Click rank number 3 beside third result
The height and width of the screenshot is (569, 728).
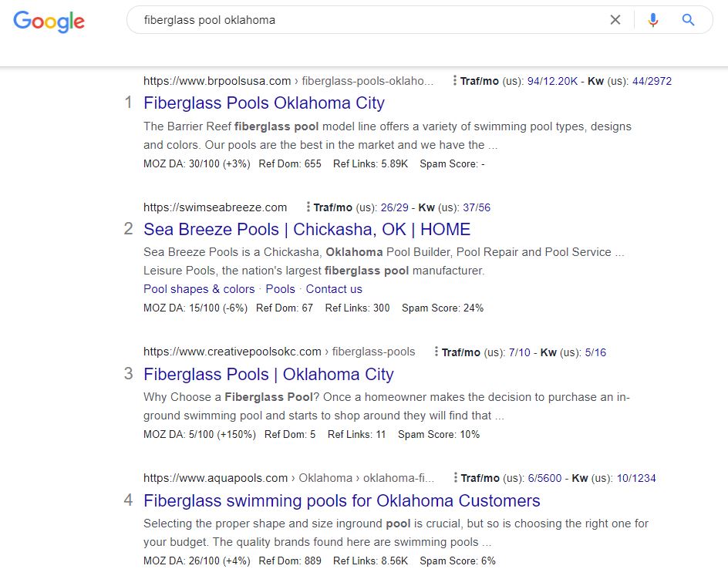coord(129,373)
